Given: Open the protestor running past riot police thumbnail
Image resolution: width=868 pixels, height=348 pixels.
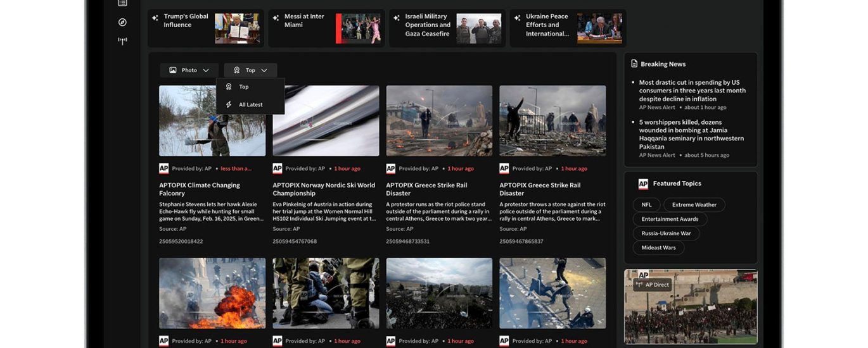Looking at the screenshot, I should (x=439, y=121).
